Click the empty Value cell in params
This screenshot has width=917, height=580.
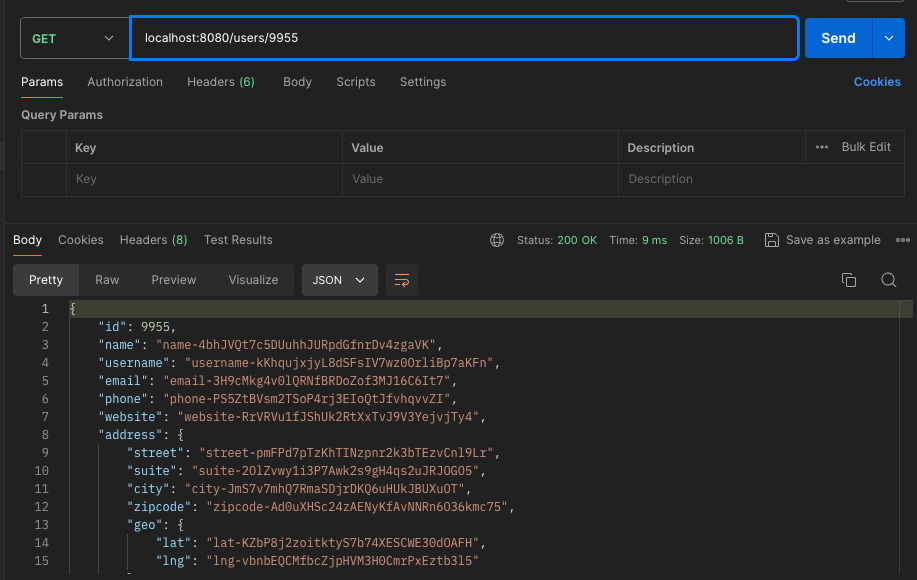click(480, 179)
